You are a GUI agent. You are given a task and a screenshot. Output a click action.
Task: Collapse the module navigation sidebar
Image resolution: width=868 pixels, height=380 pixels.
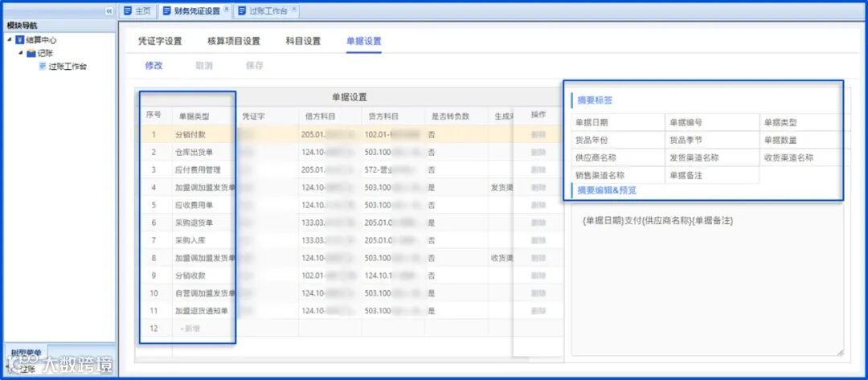pyautogui.click(x=109, y=10)
